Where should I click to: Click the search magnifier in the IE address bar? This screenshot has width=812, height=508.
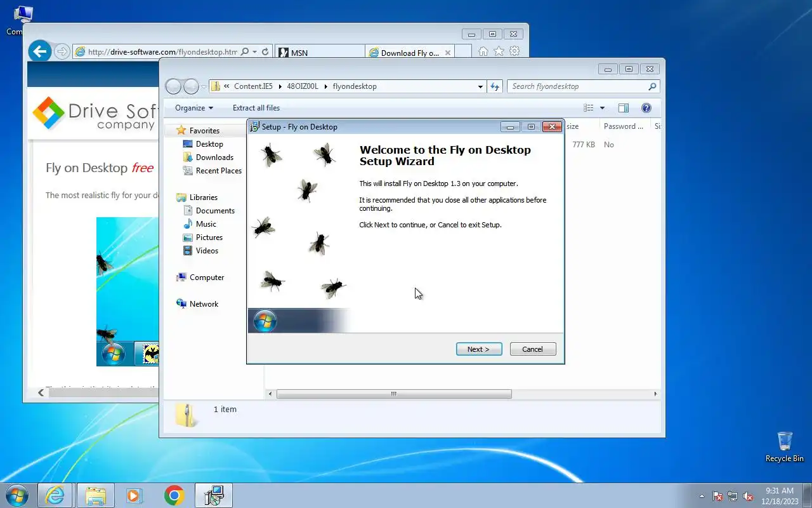245,52
